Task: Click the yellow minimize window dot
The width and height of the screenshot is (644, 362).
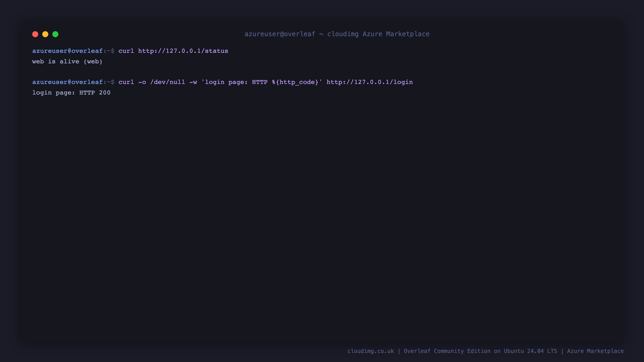Action: 45,34
